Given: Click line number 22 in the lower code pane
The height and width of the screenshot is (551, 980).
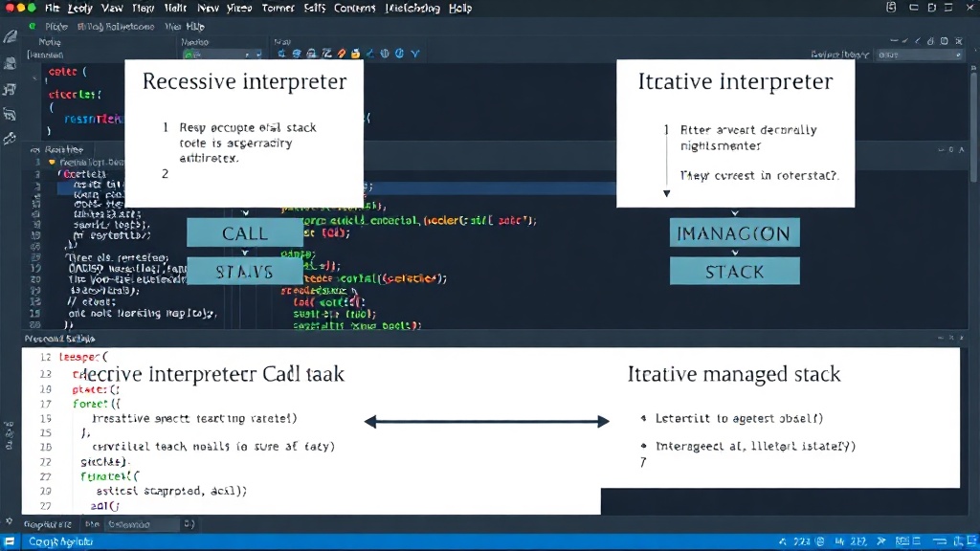Looking at the screenshot, I should [46, 462].
